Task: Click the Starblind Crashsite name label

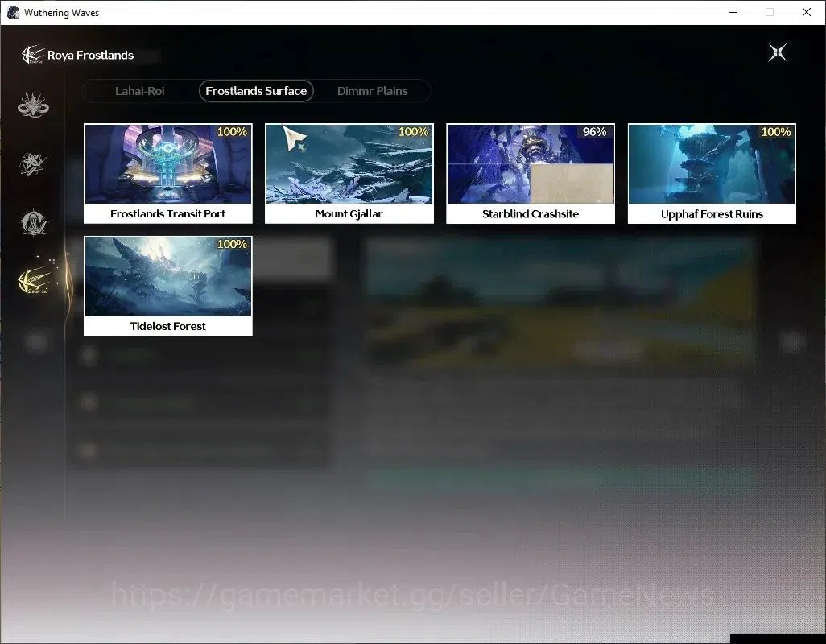Action: click(531, 214)
